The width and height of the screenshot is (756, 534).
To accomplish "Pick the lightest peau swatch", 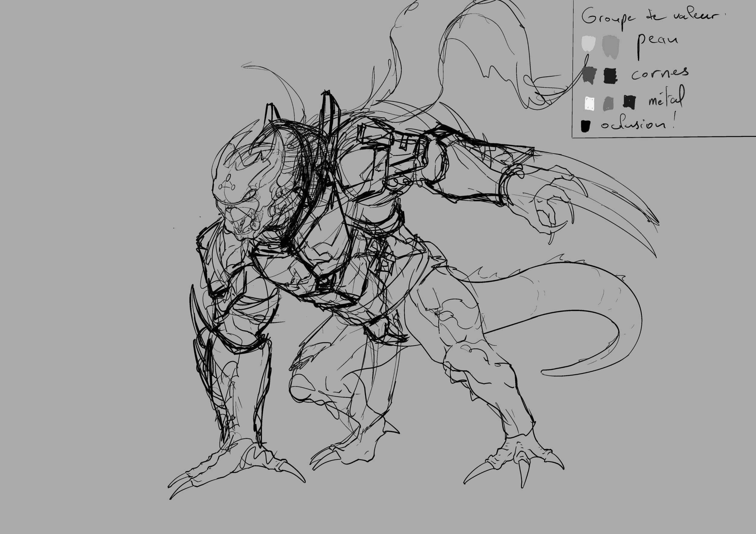I will (588, 44).
